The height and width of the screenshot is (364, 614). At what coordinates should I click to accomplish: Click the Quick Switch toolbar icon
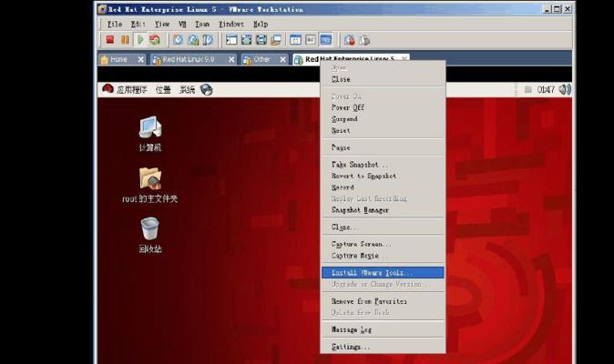(x=246, y=39)
